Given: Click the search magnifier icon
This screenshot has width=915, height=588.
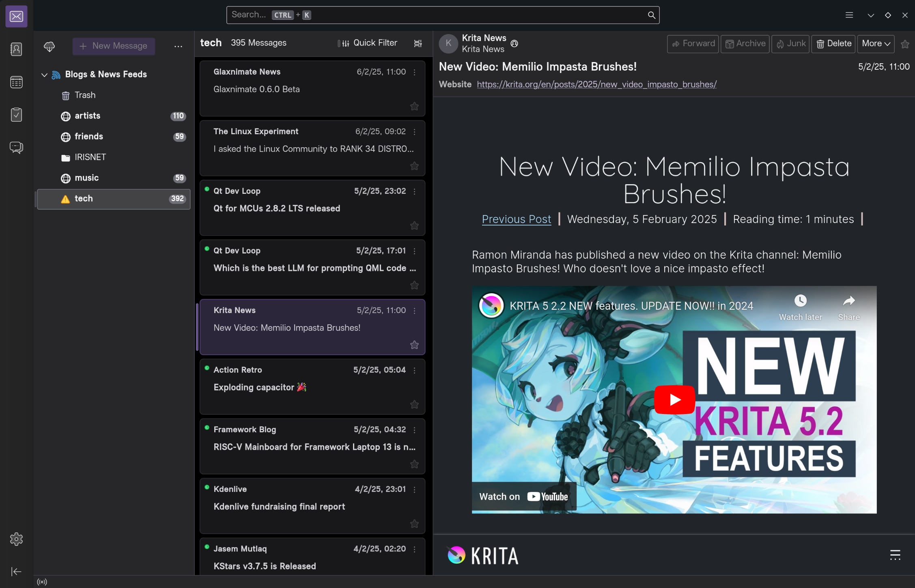Looking at the screenshot, I should (651, 15).
